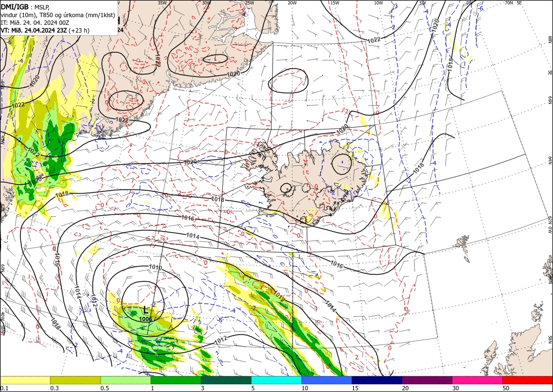Click the 5W longitude label
The height and width of the screenshot is (392, 553).
tap(422, 3)
